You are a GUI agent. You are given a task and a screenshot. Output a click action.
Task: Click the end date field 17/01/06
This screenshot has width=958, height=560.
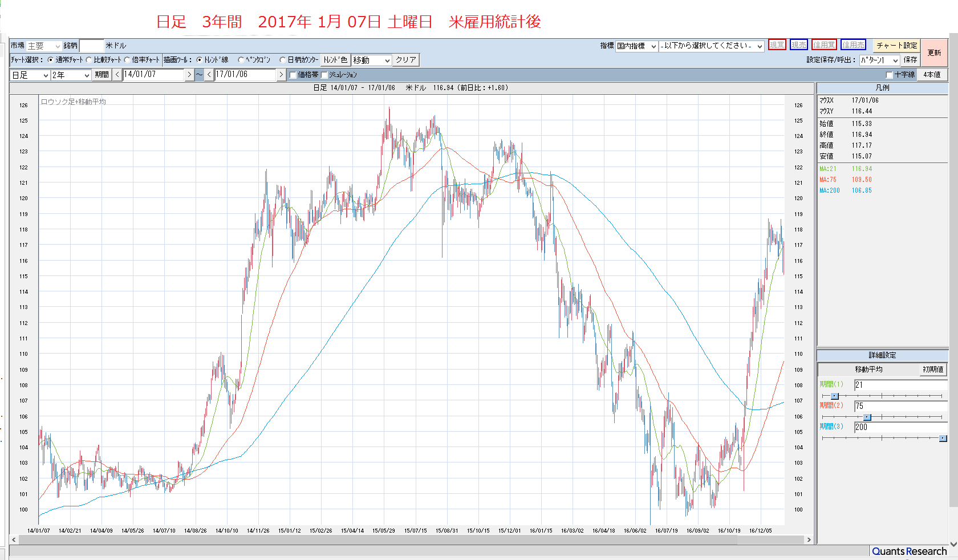click(x=245, y=75)
